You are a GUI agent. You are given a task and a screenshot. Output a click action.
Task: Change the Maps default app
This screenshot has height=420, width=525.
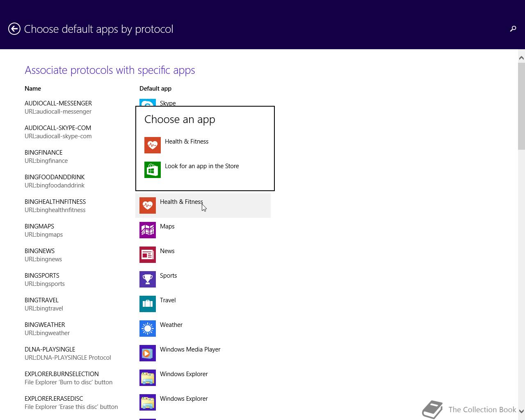click(203, 230)
